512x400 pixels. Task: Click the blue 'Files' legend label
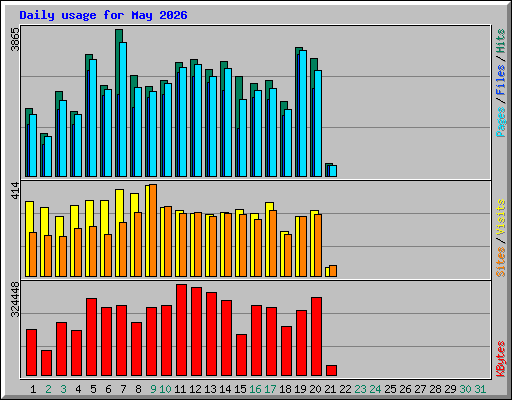click(500, 80)
